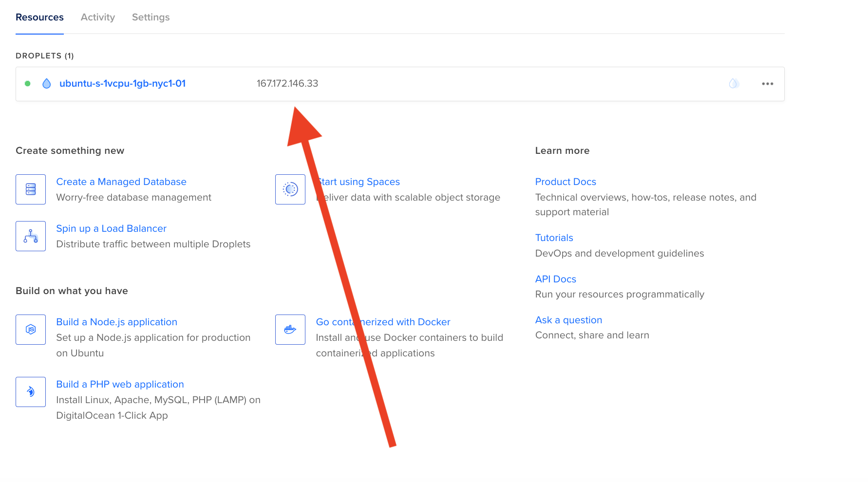The image size is (868, 482).
Task: Visit the Tutorials link
Action: coord(554,238)
